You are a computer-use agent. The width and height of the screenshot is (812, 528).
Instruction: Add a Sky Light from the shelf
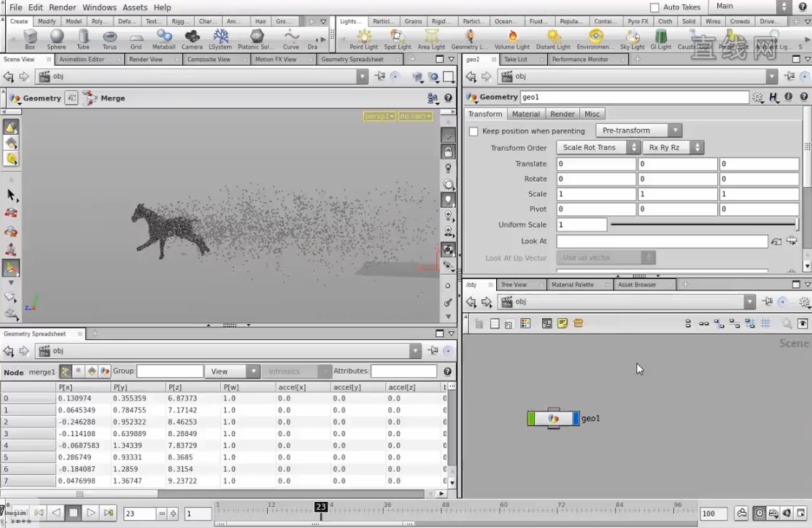[x=633, y=39]
